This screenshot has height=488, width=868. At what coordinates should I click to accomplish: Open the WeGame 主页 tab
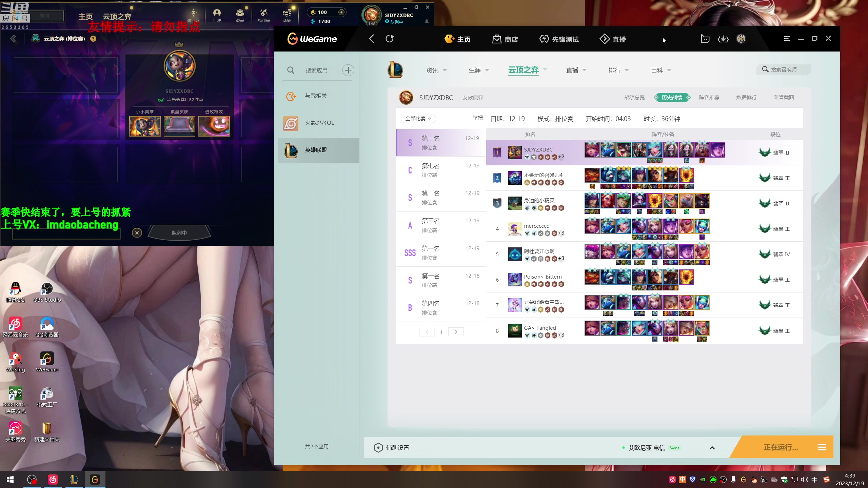point(457,39)
